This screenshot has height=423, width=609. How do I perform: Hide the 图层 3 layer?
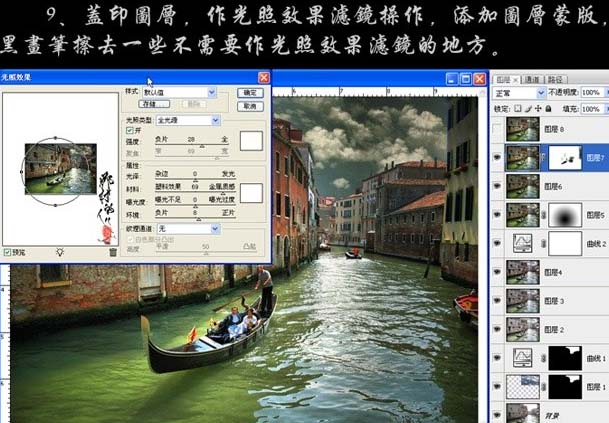click(x=497, y=301)
